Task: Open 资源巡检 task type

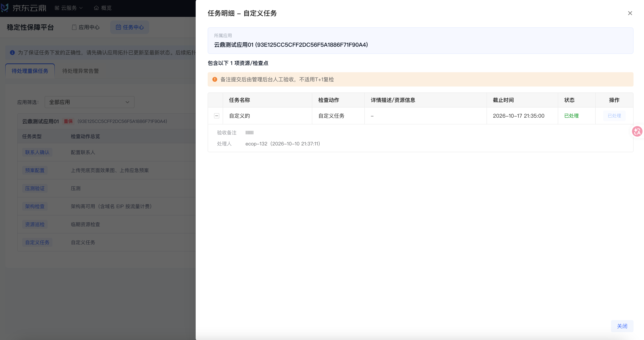Action: pos(35,224)
